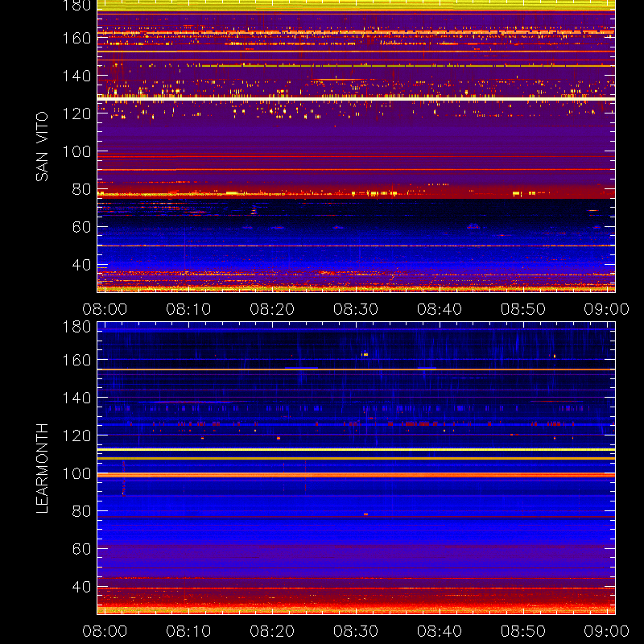Select the 100 tick label on the Learmonth plot

click(x=76, y=473)
